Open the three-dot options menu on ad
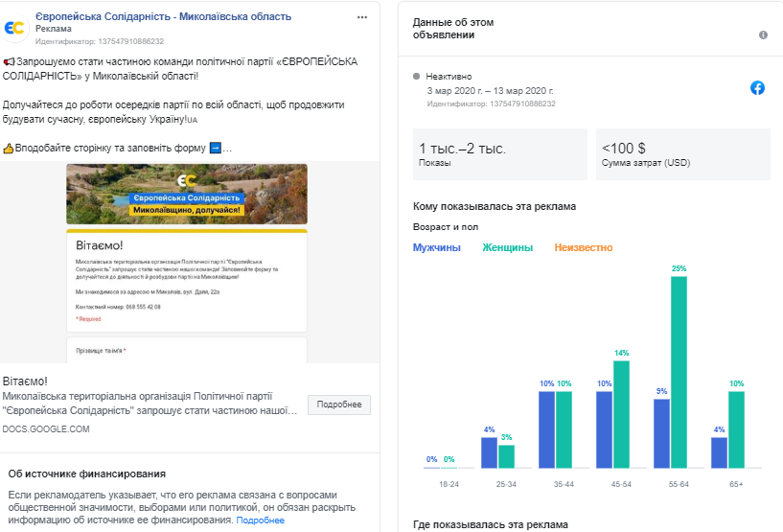Image resolution: width=783 pixels, height=532 pixels. (361, 18)
